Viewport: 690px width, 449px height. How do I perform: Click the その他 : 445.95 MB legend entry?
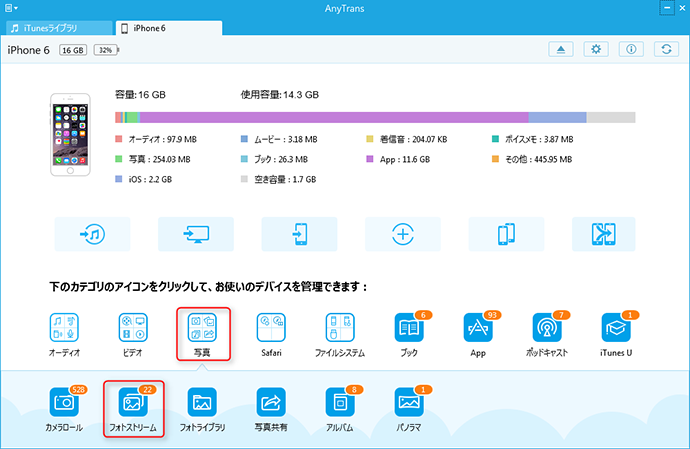click(x=532, y=159)
